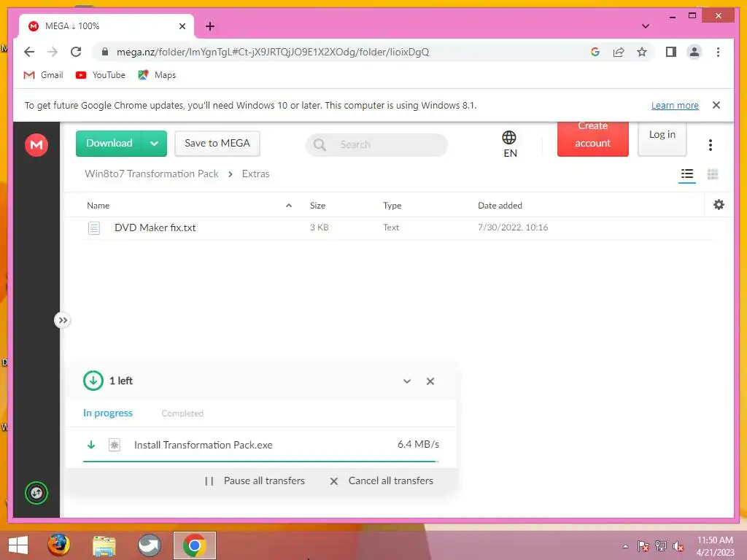747x560 pixels.
Task: Sort files by the Name column
Action: (98, 205)
